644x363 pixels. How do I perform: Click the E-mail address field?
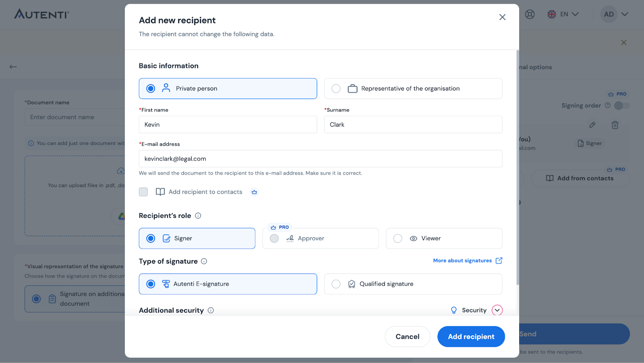tap(320, 159)
